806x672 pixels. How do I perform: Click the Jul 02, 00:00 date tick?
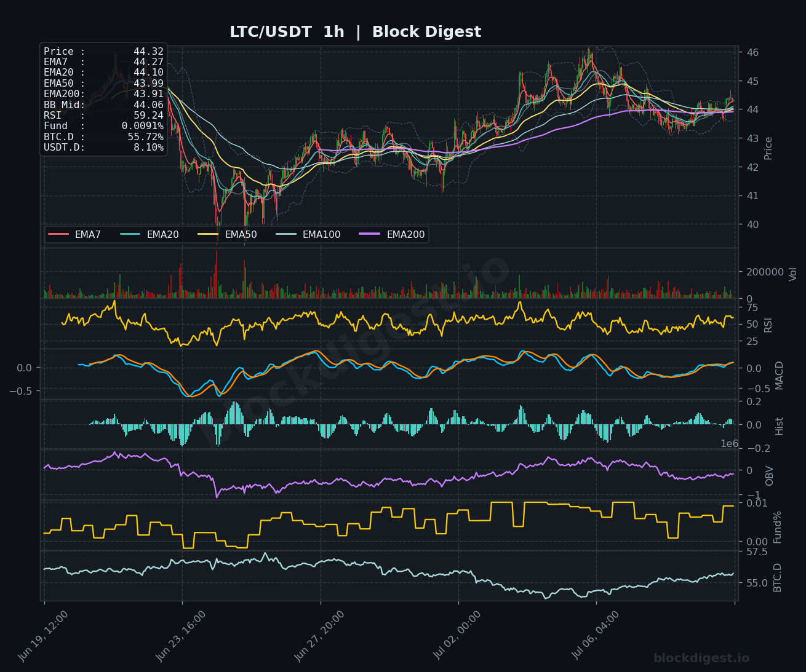457,636
